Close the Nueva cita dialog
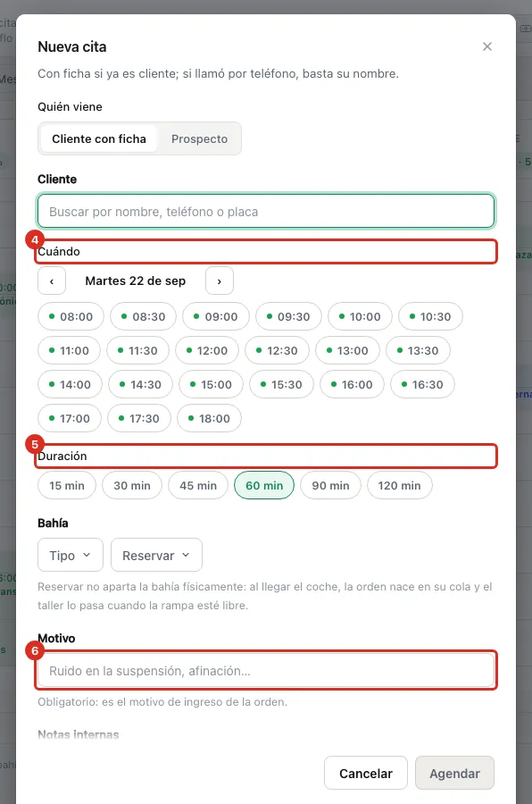Viewport: 532px width, 804px height. coord(486,46)
